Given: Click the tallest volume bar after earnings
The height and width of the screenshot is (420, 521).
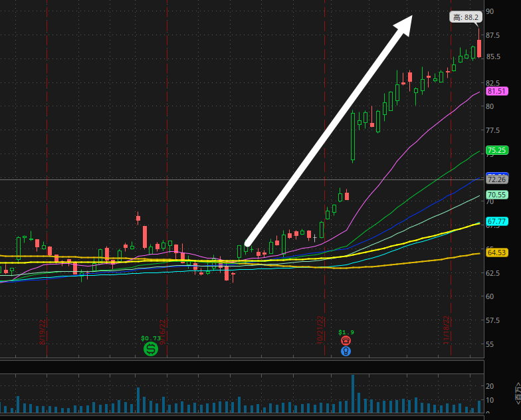Looking at the screenshot, I should pyautogui.click(x=353, y=393).
